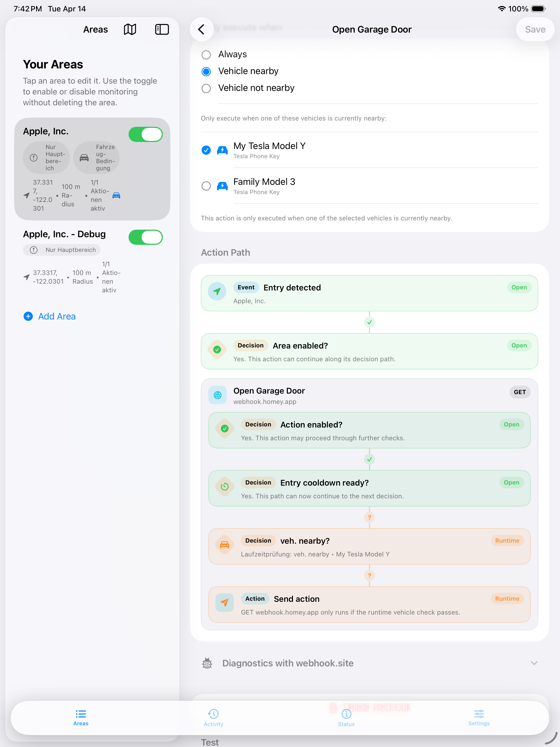The height and width of the screenshot is (747, 560).
Task: Click the Open Garage Door globe icon
Action: pos(218,395)
